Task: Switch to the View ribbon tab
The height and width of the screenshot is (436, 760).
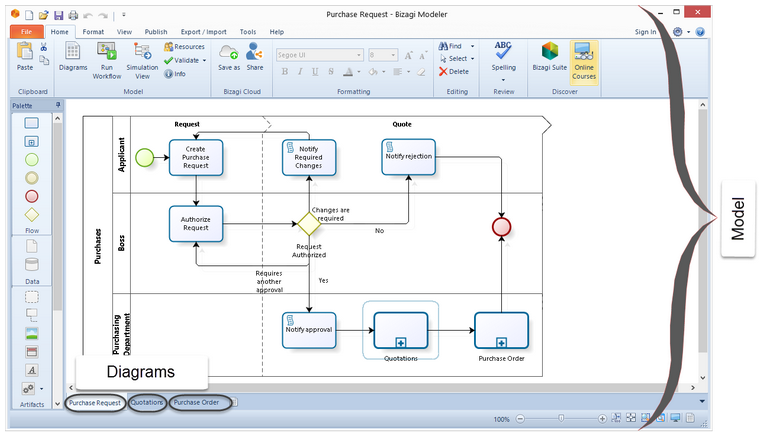Action: click(x=124, y=31)
